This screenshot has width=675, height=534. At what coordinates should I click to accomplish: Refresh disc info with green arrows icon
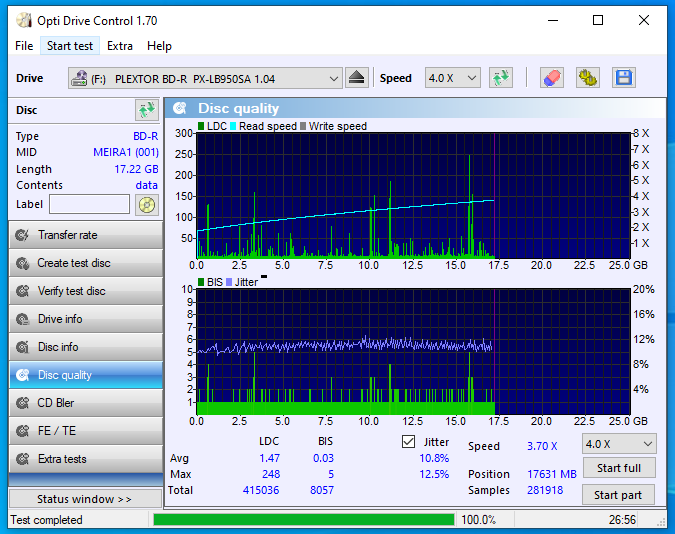coord(147,110)
